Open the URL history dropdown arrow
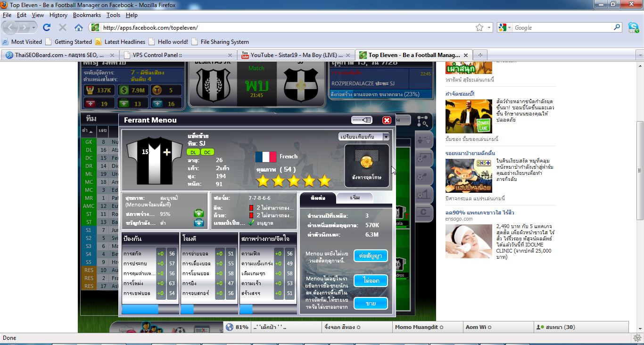 (489, 28)
